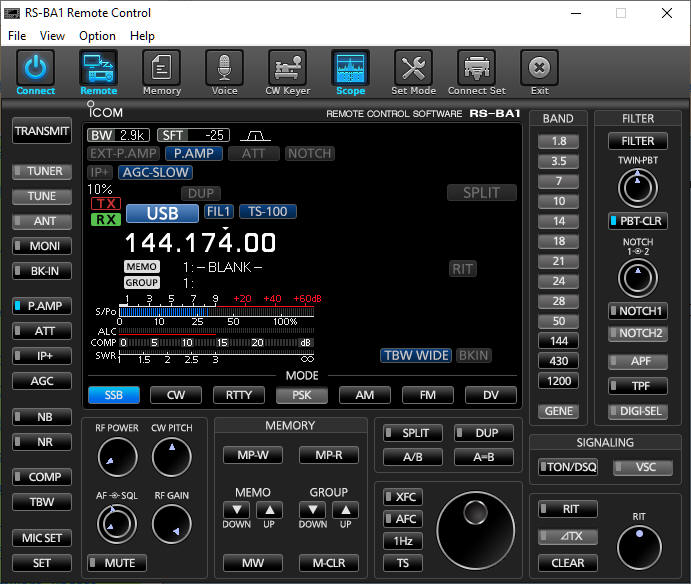691x584 pixels.
Task: Enable the NR noise reduction
Action: tap(42, 442)
